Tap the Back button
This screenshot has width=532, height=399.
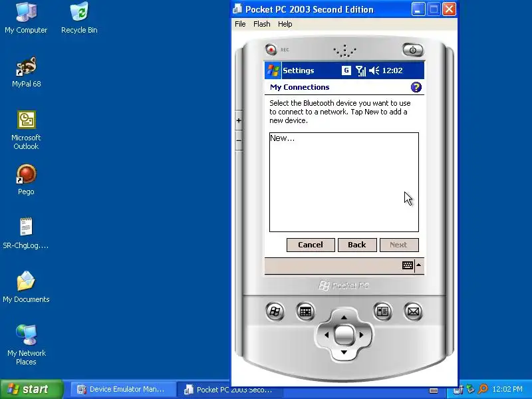pos(357,245)
